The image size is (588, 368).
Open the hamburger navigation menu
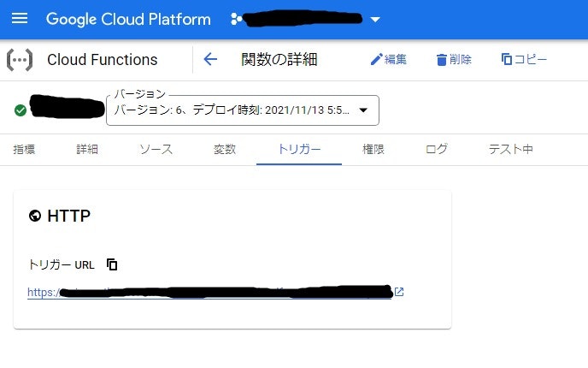(x=20, y=18)
